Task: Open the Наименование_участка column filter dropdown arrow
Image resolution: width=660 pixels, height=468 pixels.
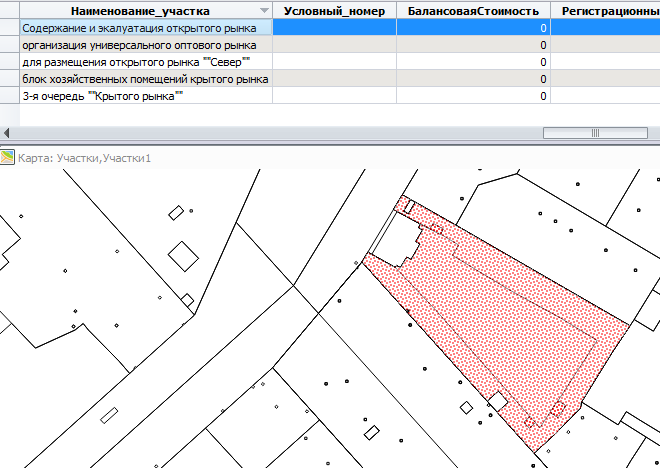Action: click(264, 11)
